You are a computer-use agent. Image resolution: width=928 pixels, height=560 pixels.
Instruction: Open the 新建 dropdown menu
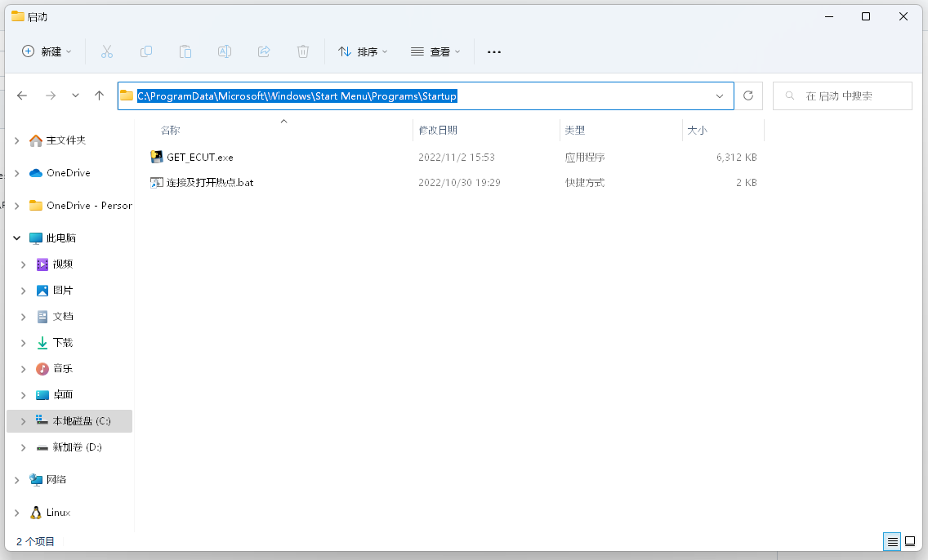click(46, 51)
